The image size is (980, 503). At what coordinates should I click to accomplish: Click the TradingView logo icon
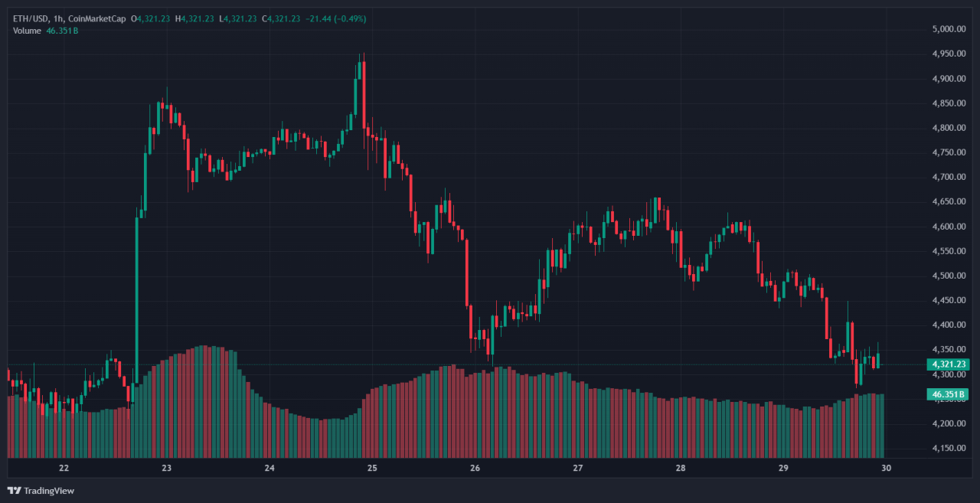(14, 491)
